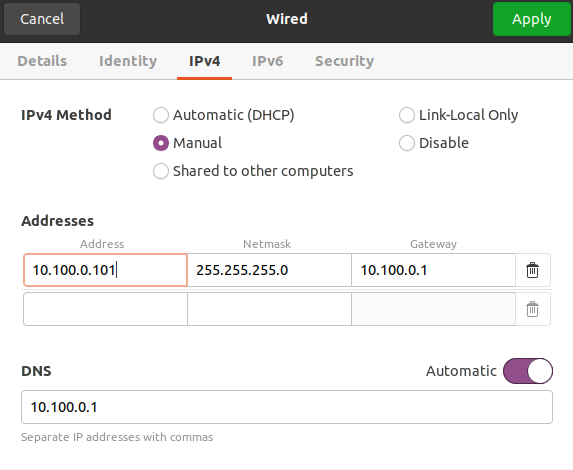Click the address field with 10.100.0.101
This screenshot has height=470, width=573.
click(x=105, y=270)
